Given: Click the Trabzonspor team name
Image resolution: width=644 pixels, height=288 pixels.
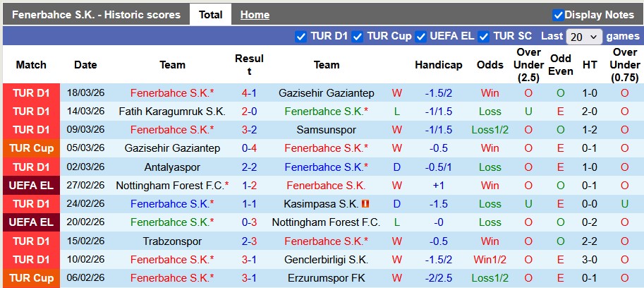Looking at the screenshot, I should click(172, 241).
